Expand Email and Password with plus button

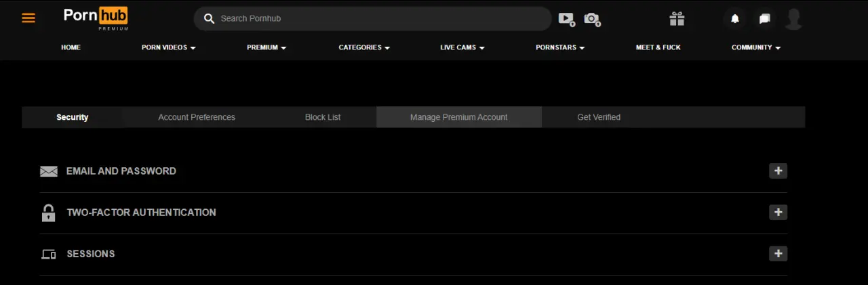tap(778, 171)
